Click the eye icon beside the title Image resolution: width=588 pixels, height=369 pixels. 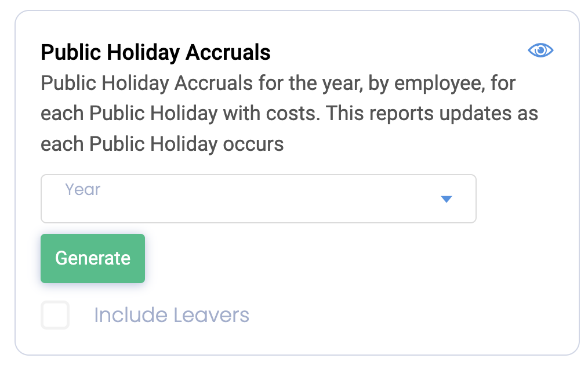tap(540, 51)
